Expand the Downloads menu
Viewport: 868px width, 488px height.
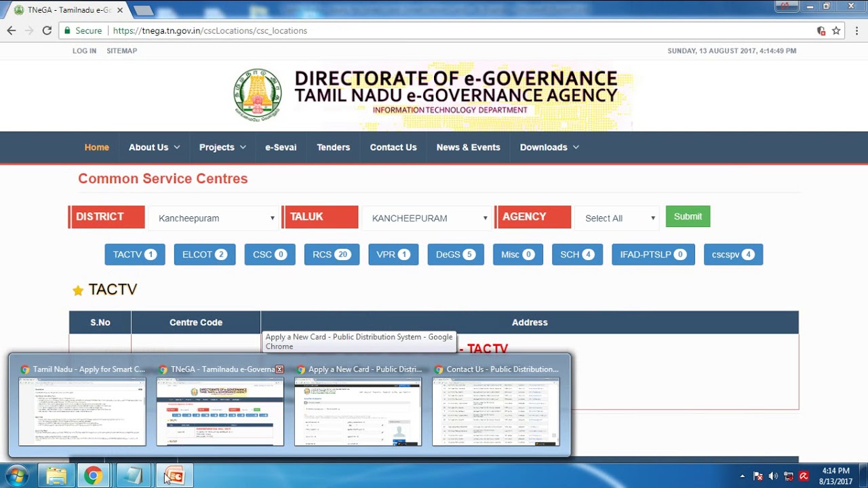tap(549, 147)
